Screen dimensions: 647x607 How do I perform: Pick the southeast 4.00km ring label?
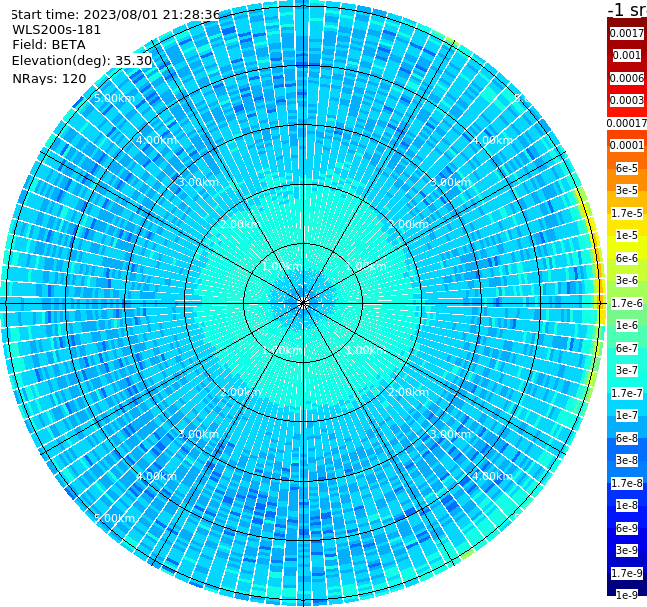point(492,476)
